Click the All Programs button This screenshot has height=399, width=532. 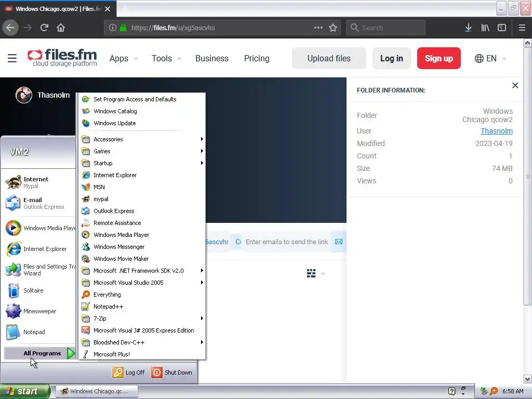coord(39,353)
